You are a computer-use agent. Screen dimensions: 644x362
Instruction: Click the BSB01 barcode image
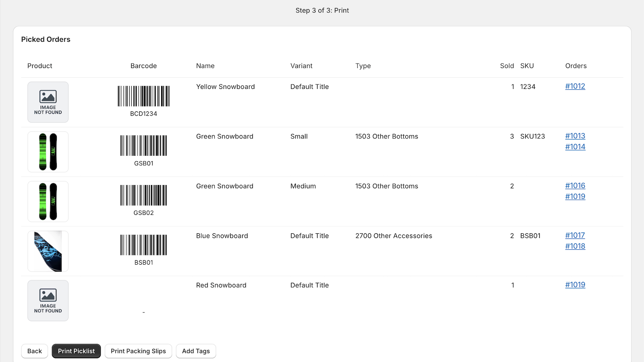tap(143, 245)
